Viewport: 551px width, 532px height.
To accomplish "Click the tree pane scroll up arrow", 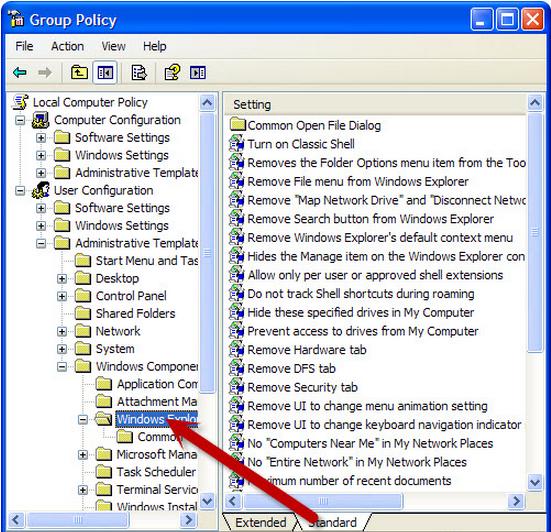I will tap(207, 103).
